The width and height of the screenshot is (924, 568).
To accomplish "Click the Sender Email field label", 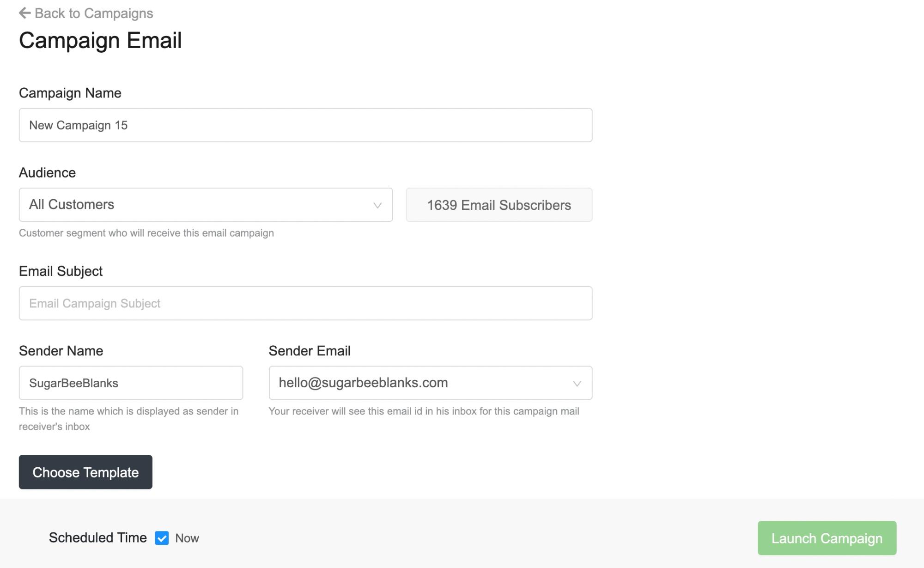I will 310,351.
